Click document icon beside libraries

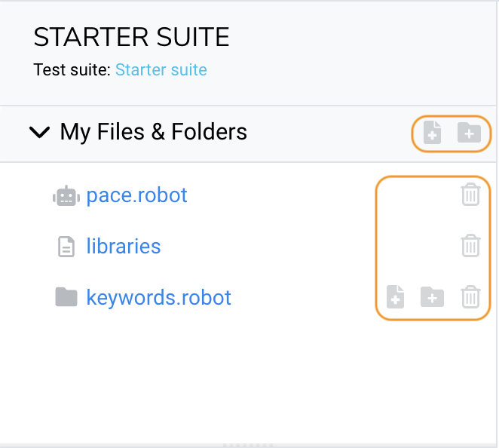click(66, 247)
